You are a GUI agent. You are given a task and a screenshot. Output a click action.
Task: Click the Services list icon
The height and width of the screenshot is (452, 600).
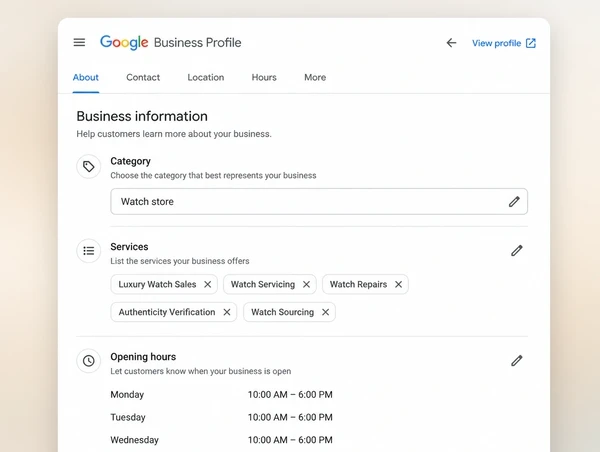pyautogui.click(x=89, y=251)
